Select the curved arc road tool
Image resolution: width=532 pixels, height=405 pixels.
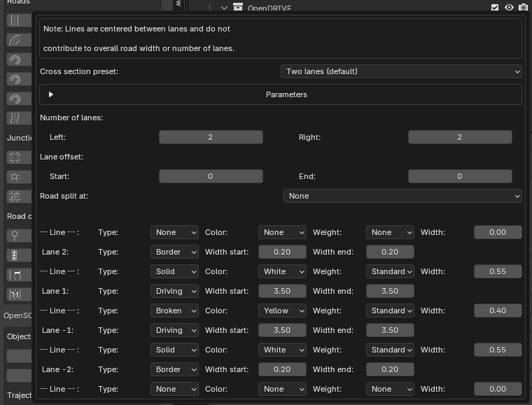coord(19,40)
